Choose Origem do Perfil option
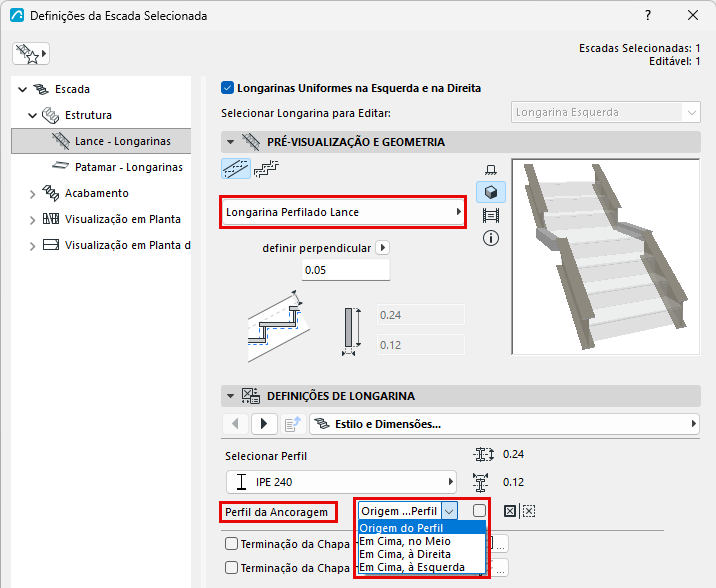Viewport: 716px width, 588px height. [421, 528]
